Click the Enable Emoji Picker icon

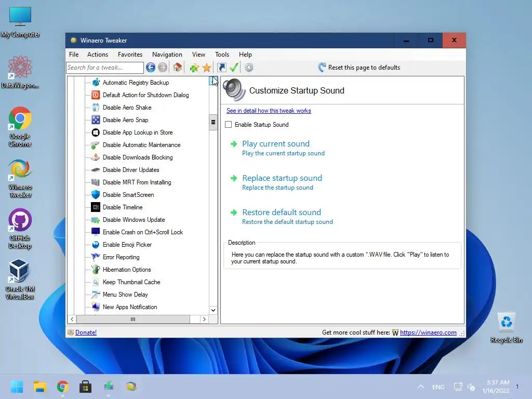pos(96,245)
